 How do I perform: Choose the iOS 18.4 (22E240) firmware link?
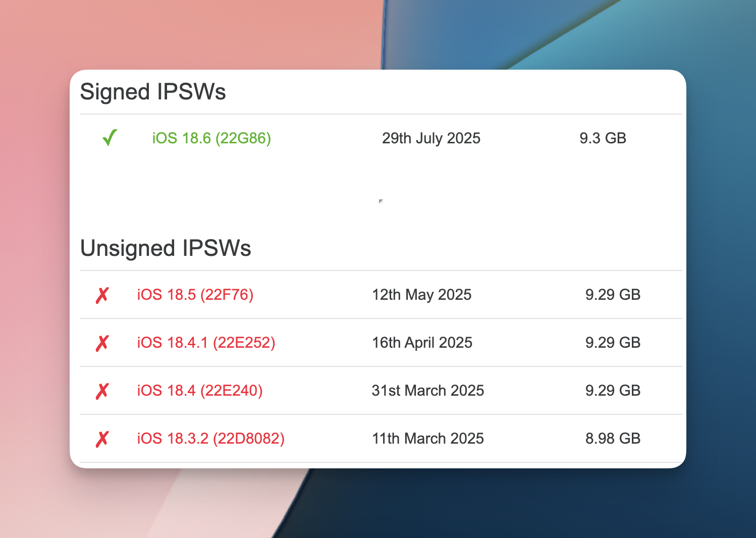coord(200,391)
